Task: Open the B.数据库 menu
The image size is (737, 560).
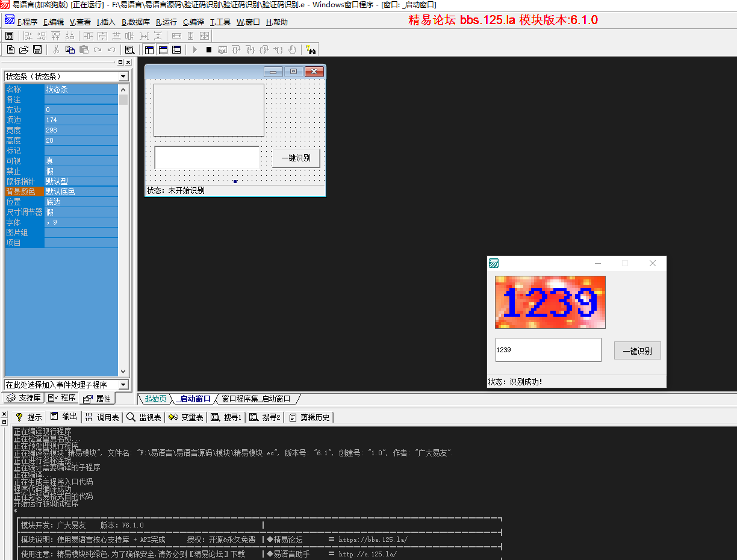Action: tap(135, 22)
